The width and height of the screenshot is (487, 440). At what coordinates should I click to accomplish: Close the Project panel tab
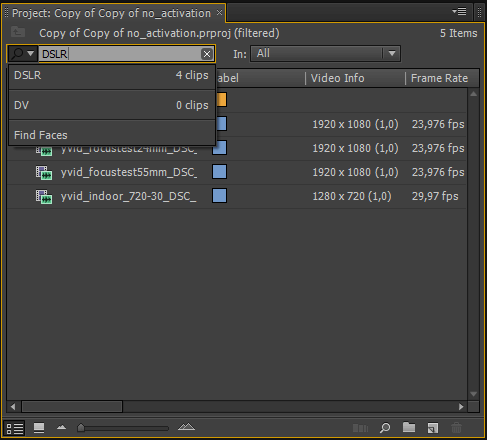point(219,13)
